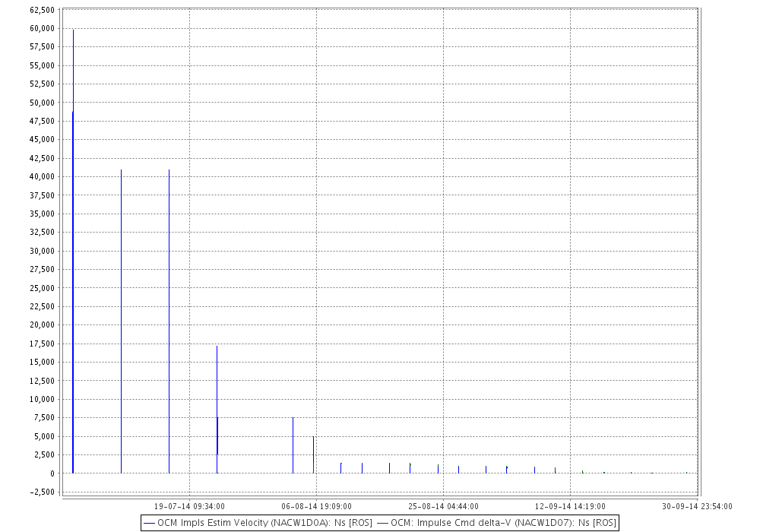Click the OCM Impls Estim Velocity legend entry
This screenshot has width=760, height=532.
[258, 523]
